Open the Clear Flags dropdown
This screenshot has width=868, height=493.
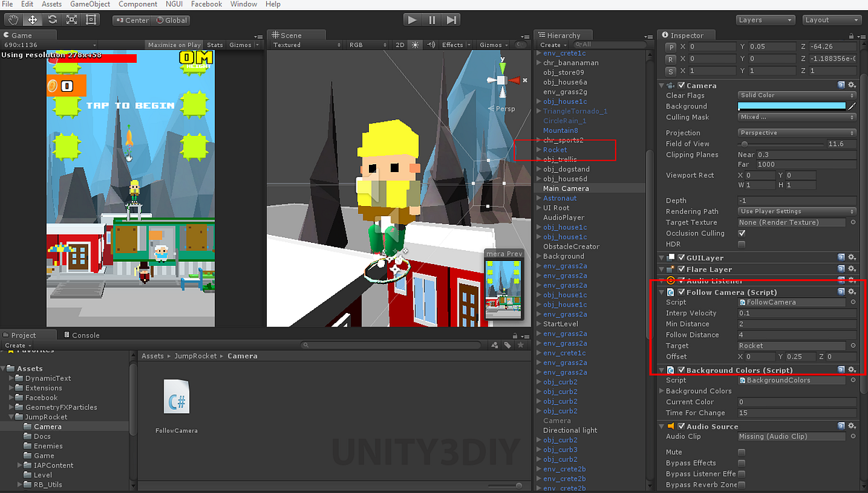(796, 95)
